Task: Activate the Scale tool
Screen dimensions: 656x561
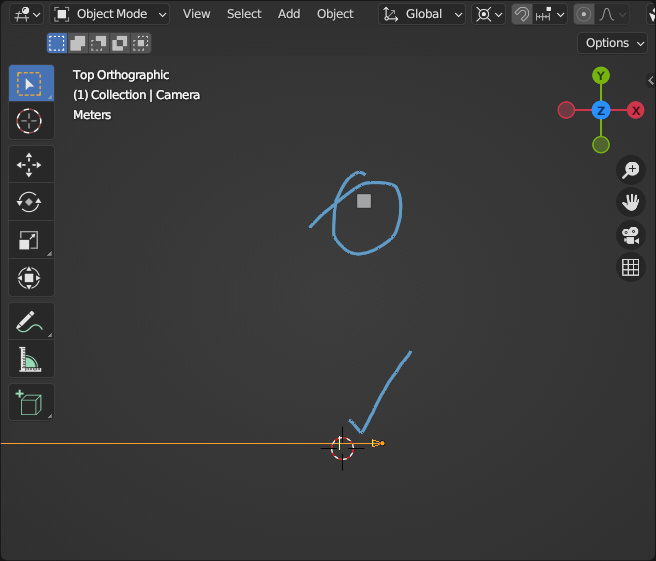Action: coord(30,240)
